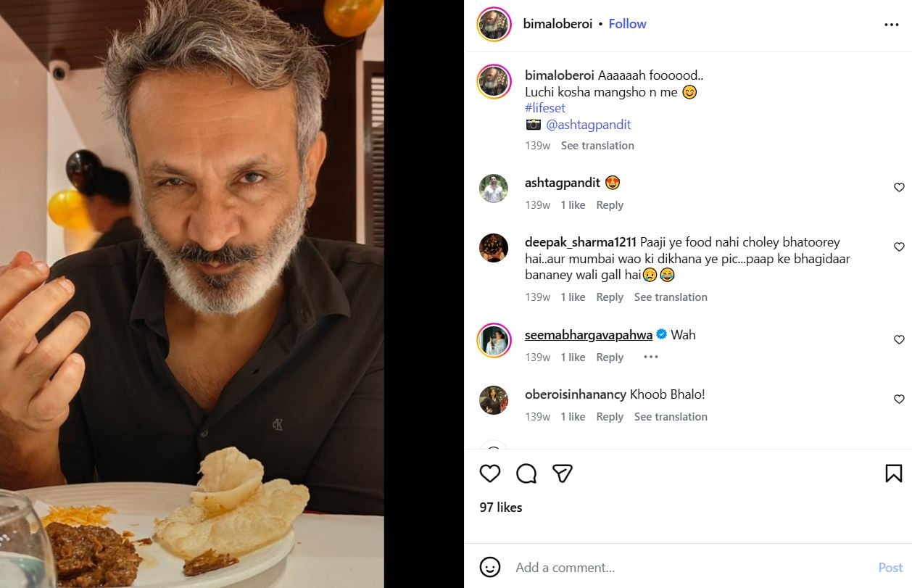This screenshot has width=912, height=588.
Task: Expand See translation under the caption
Action: tap(597, 146)
